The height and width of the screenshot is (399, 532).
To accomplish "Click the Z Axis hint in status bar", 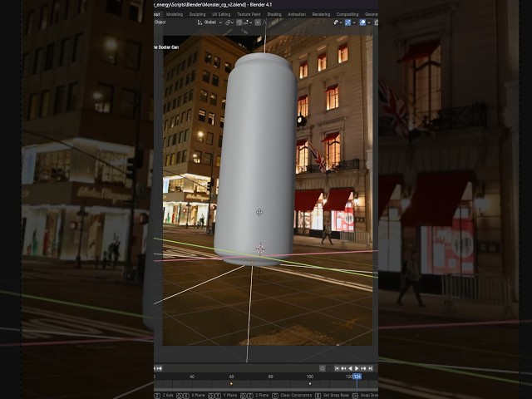I will (x=168, y=396).
